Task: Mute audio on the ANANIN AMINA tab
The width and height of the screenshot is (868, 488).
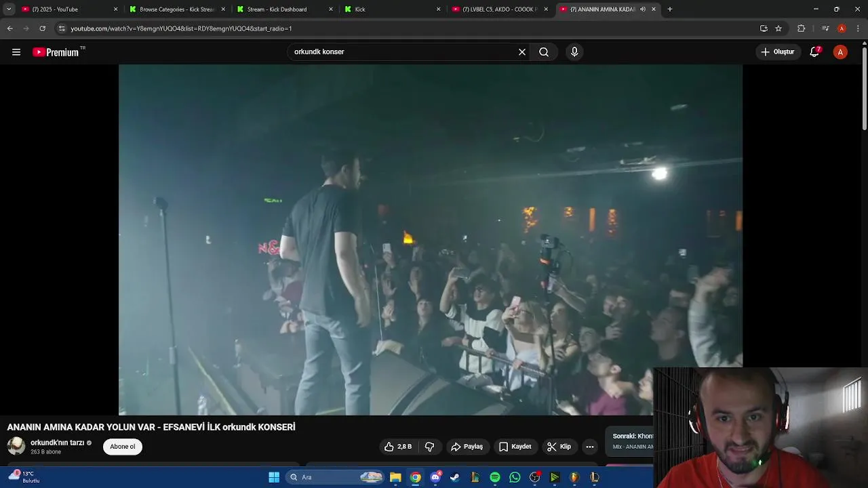Action: [x=643, y=9]
